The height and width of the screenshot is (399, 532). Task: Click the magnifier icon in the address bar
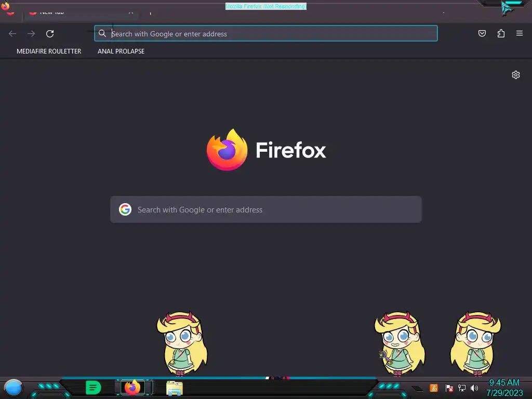pos(102,33)
